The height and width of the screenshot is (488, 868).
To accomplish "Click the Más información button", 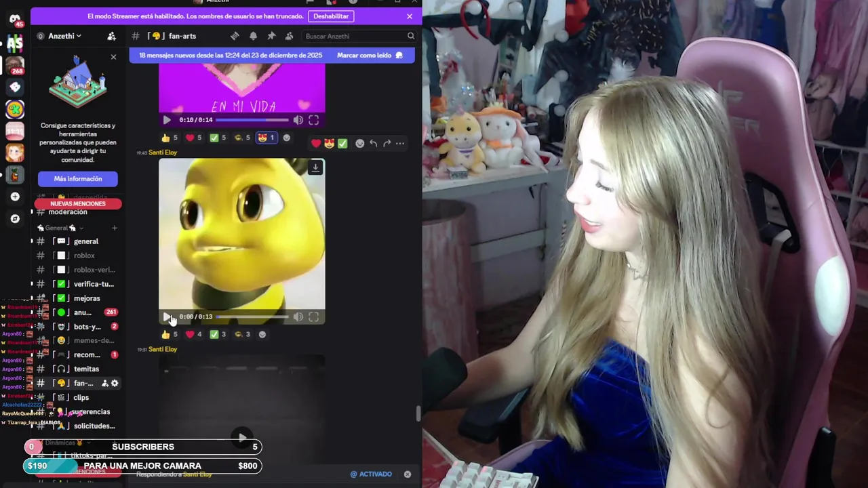I will tap(78, 179).
